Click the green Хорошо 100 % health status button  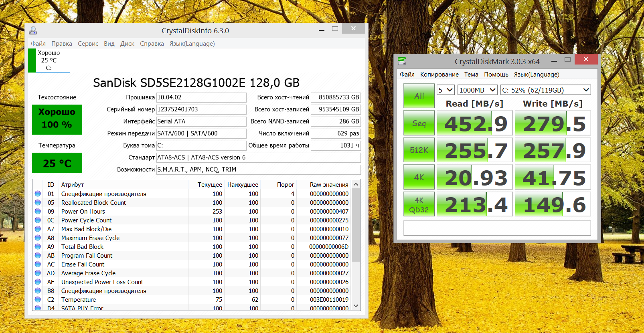tap(57, 119)
